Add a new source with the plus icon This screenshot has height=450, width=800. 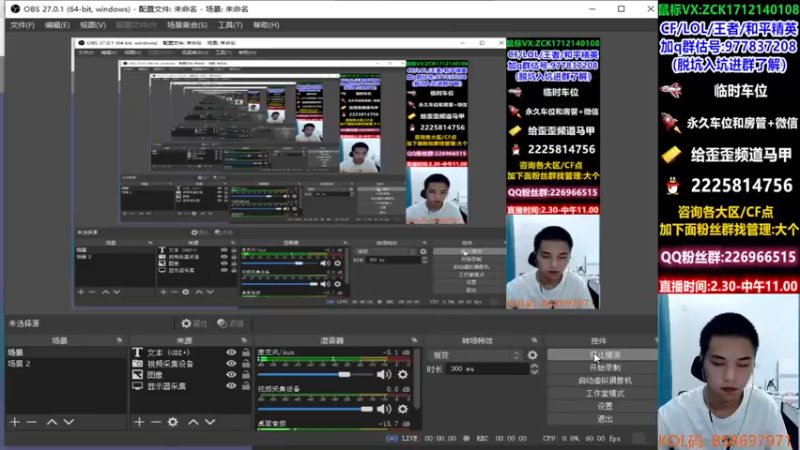click(139, 422)
